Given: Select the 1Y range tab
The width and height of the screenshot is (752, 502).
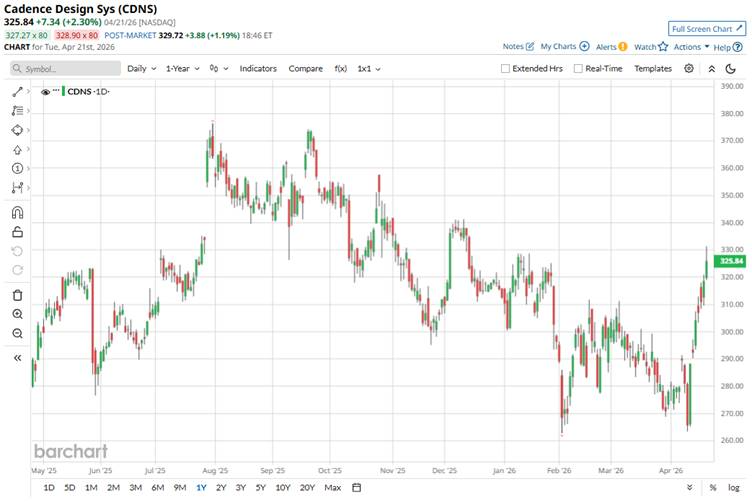Looking at the screenshot, I should click(x=201, y=488).
